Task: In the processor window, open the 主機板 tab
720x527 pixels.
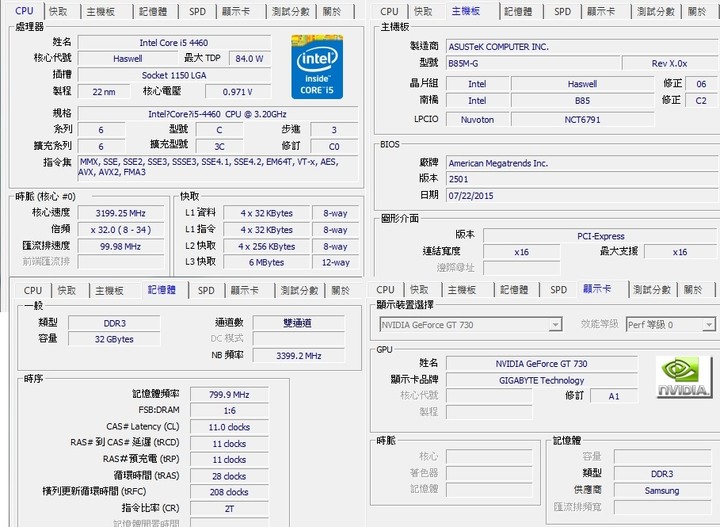Action: (101, 11)
